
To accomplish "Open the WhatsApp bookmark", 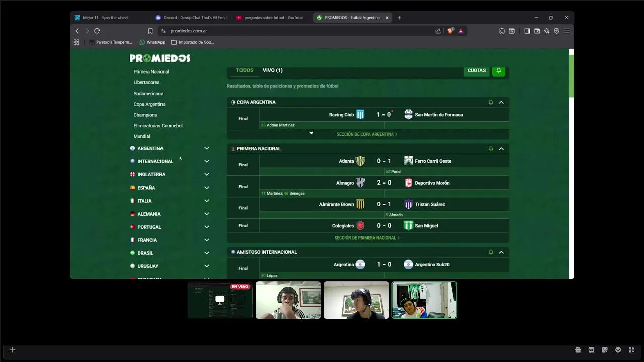I will coord(152,42).
